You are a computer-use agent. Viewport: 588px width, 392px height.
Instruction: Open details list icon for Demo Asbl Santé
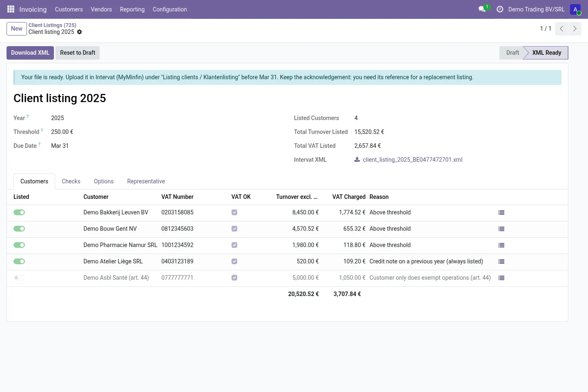(501, 278)
